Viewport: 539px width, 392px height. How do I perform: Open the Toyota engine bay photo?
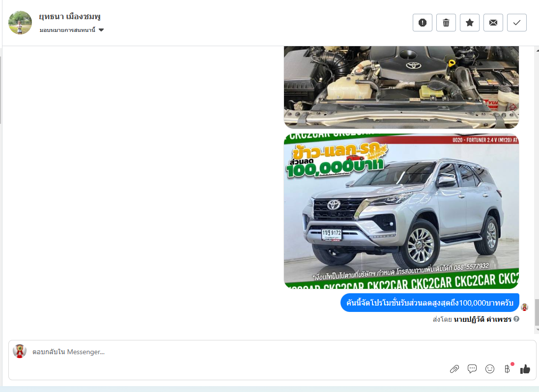401,87
